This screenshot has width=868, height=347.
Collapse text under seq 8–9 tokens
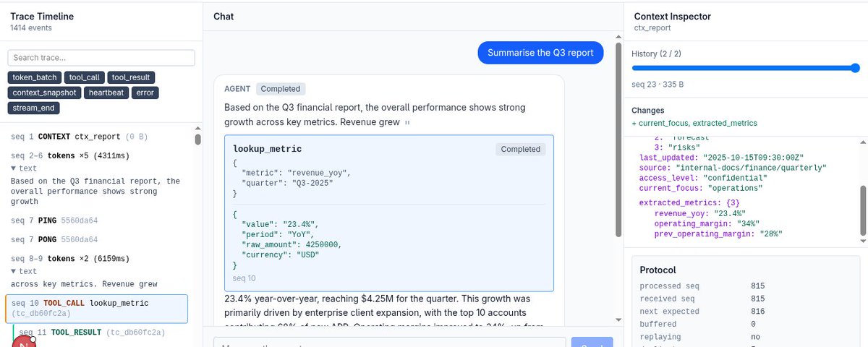pyautogui.click(x=25, y=271)
